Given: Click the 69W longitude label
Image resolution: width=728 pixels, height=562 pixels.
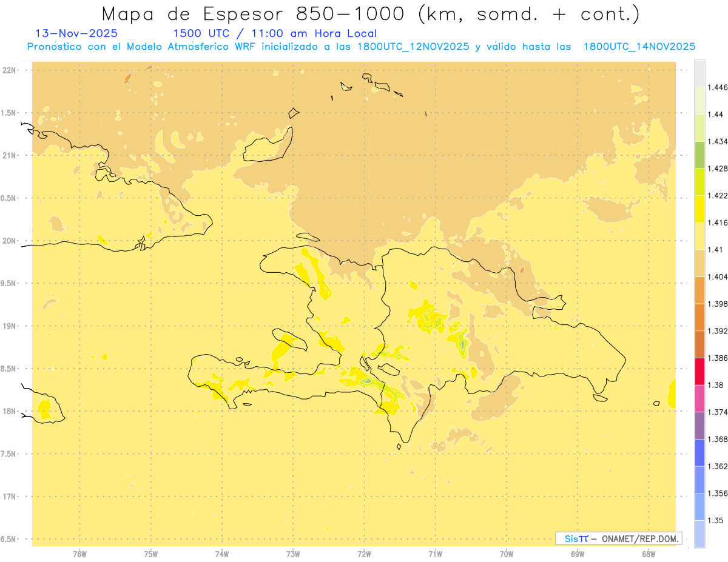Looking at the screenshot, I should (x=578, y=554).
